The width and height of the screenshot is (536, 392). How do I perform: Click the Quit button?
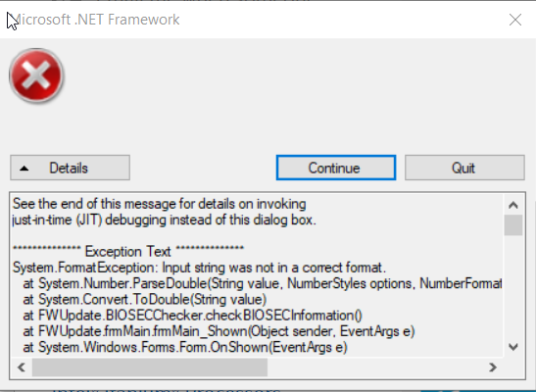(x=464, y=168)
